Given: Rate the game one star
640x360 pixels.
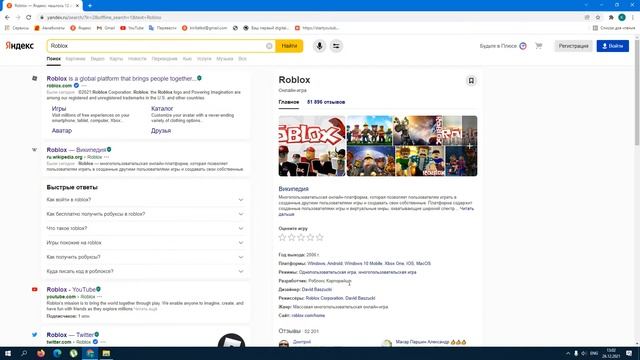Looking at the screenshot, I should (282, 237).
